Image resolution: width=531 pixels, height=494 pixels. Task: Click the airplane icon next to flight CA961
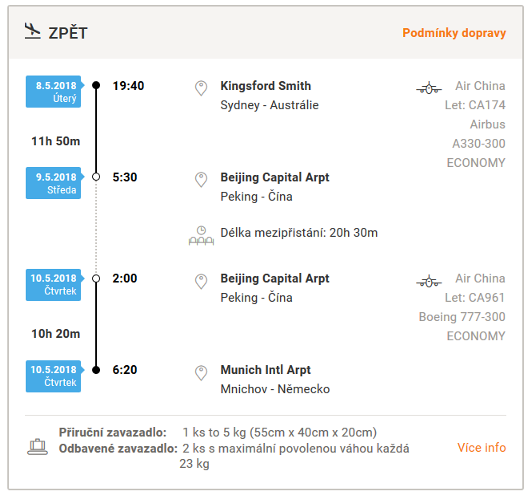tap(429, 281)
